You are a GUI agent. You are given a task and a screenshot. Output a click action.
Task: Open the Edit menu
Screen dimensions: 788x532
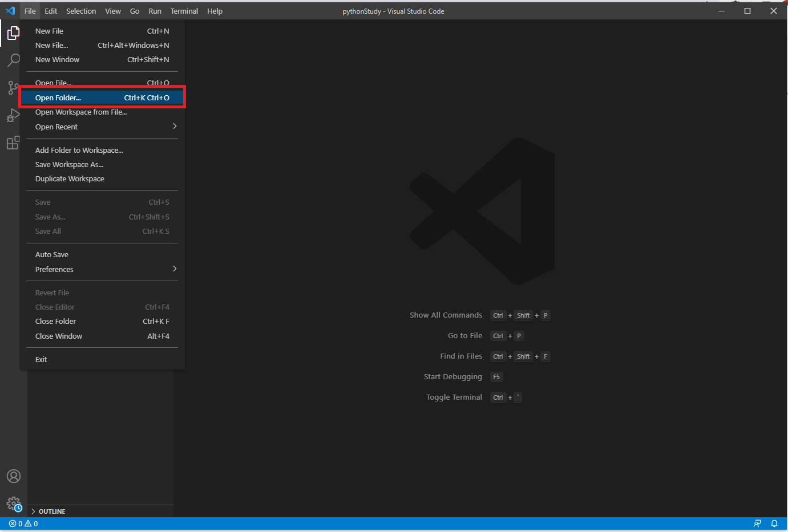tap(51, 11)
